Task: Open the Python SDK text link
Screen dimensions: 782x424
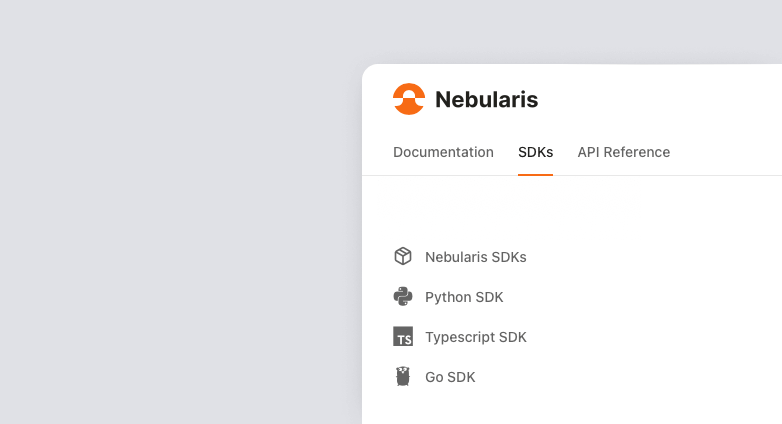Action: pos(464,297)
